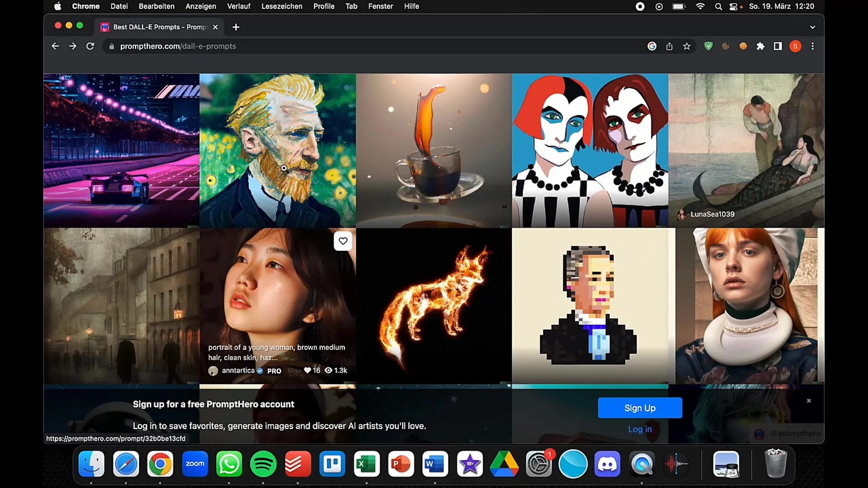Open iMovie from the Dock

click(470, 464)
